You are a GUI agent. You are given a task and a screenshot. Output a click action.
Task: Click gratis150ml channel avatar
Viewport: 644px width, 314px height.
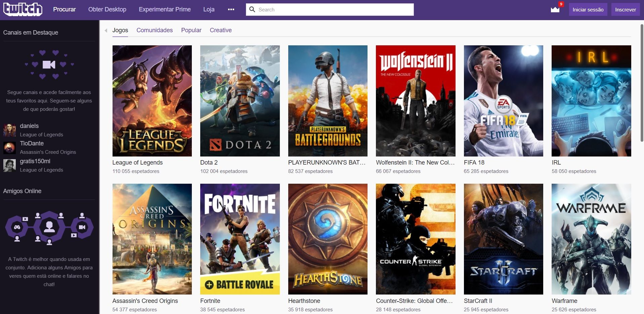[9, 165]
